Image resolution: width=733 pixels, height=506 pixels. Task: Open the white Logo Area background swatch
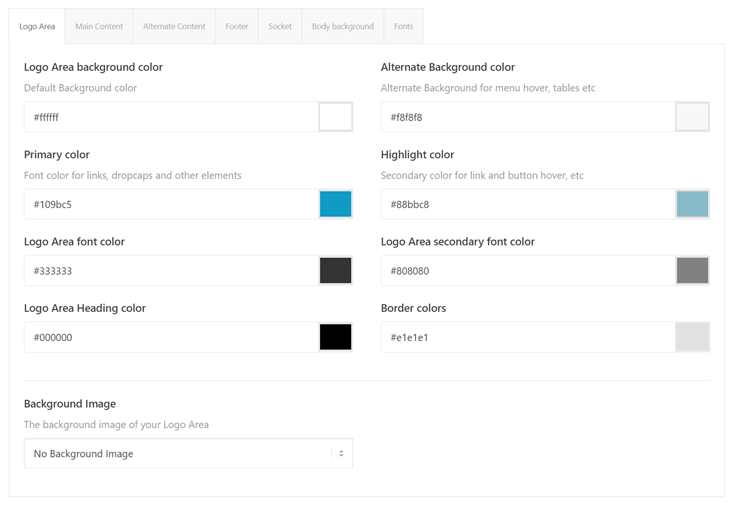(x=335, y=117)
